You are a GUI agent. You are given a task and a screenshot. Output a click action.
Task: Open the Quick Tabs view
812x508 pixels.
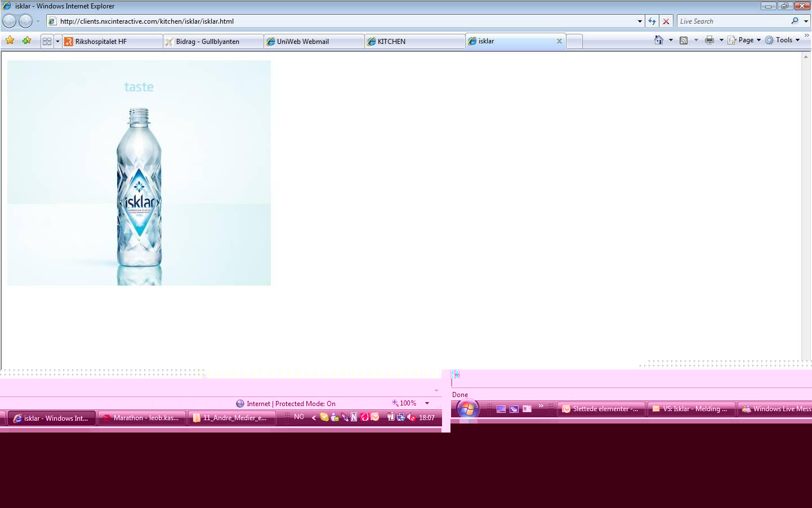click(47, 41)
